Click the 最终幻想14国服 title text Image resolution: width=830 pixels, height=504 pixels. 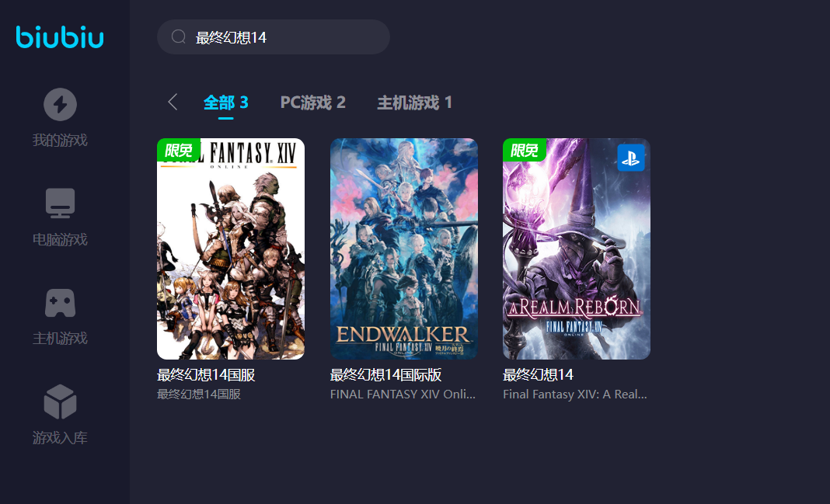(206, 375)
